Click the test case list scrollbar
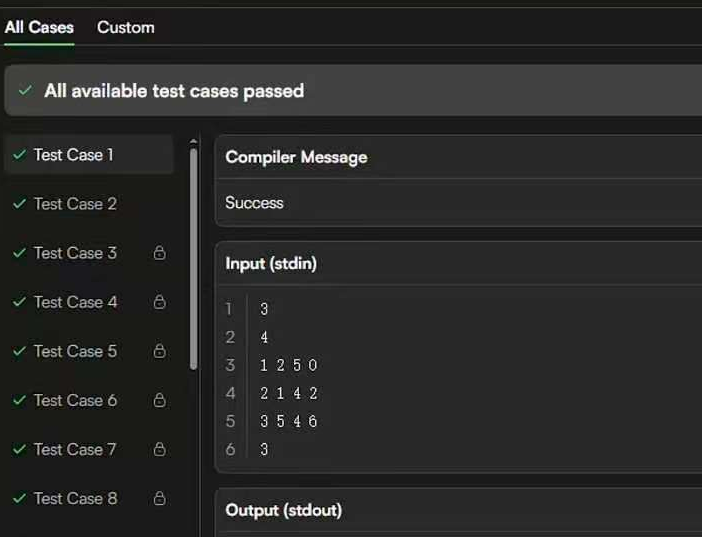 (x=193, y=260)
